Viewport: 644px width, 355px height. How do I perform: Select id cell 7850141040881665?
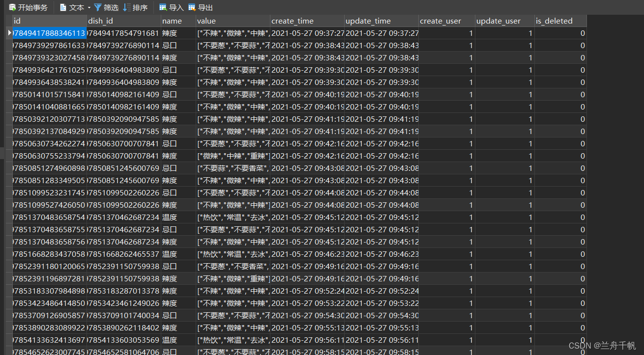(50, 107)
